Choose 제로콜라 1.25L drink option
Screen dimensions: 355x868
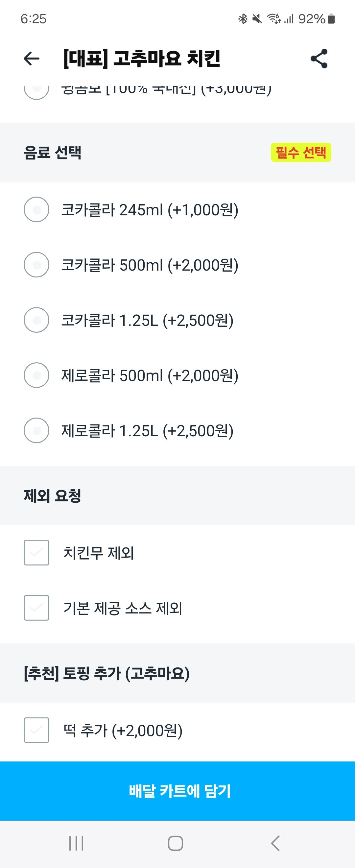[36, 431]
